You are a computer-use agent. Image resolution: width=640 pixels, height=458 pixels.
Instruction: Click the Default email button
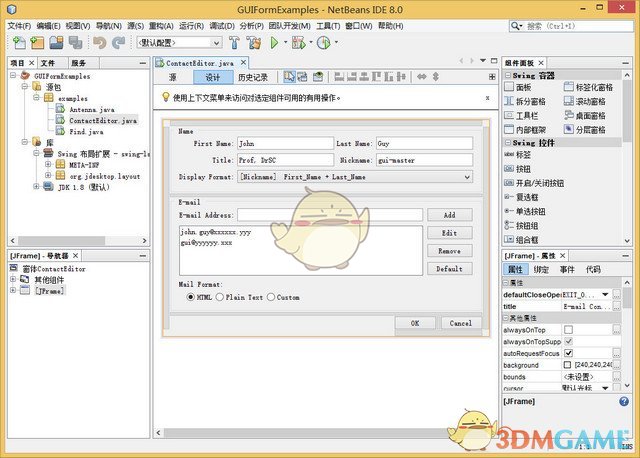(450, 269)
